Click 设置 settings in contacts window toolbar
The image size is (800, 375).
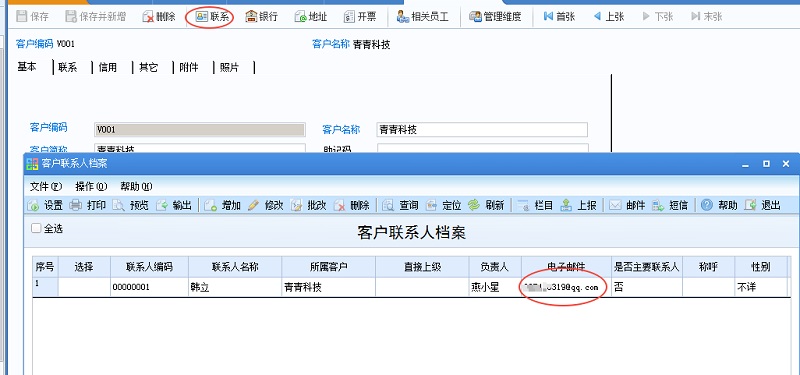click(x=46, y=205)
